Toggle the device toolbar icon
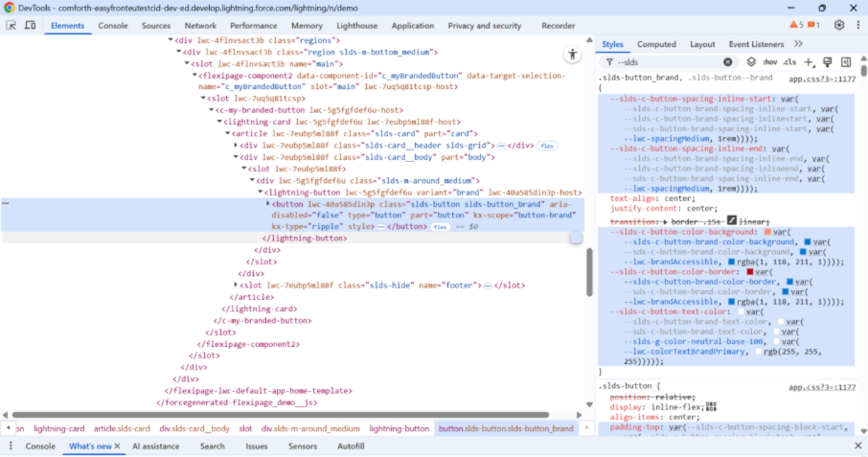 [30, 25]
